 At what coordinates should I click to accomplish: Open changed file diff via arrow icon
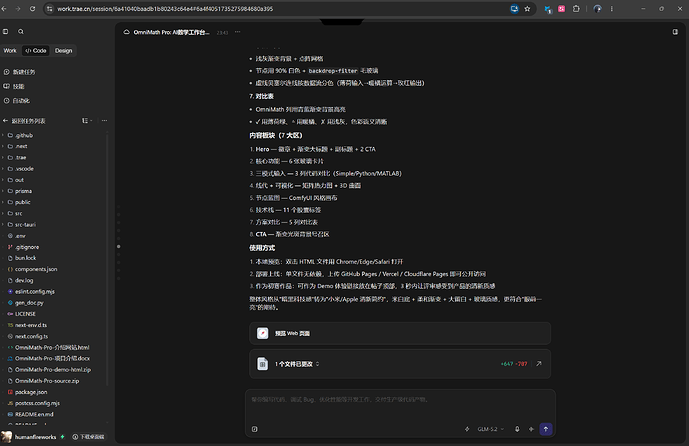coord(539,364)
